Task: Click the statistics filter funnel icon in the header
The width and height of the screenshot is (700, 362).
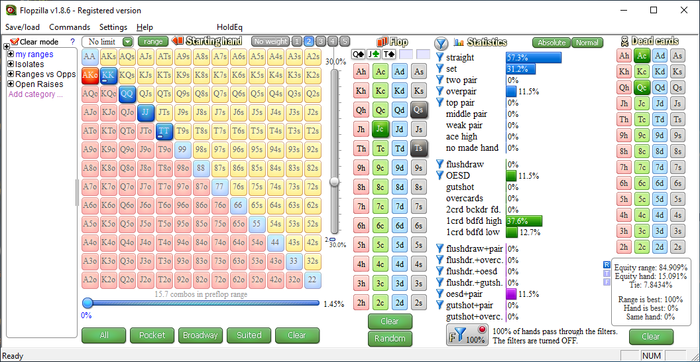Action: click(441, 43)
